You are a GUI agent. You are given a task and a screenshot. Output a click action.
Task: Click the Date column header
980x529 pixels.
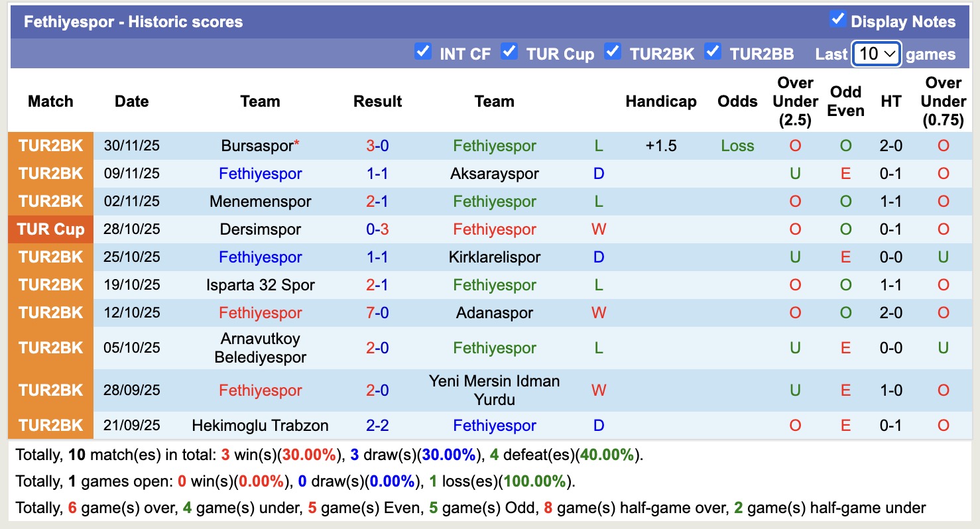point(131,101)
